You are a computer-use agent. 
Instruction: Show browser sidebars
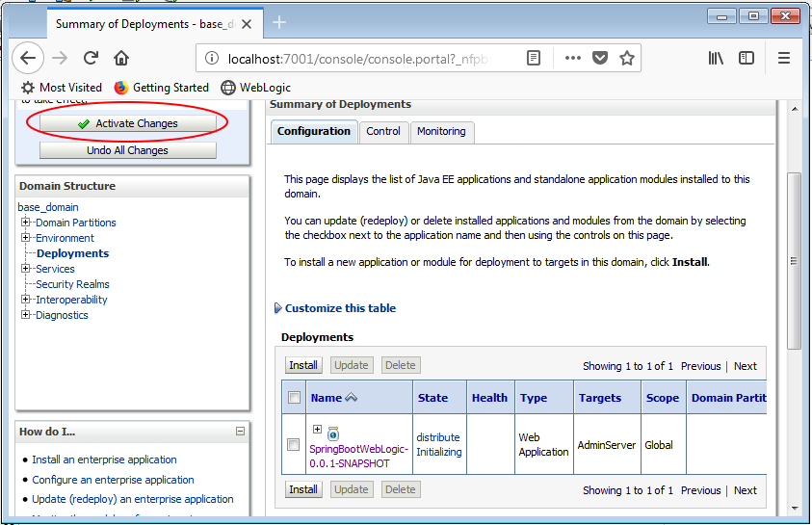pyautogui.click(x=747, y=58)
